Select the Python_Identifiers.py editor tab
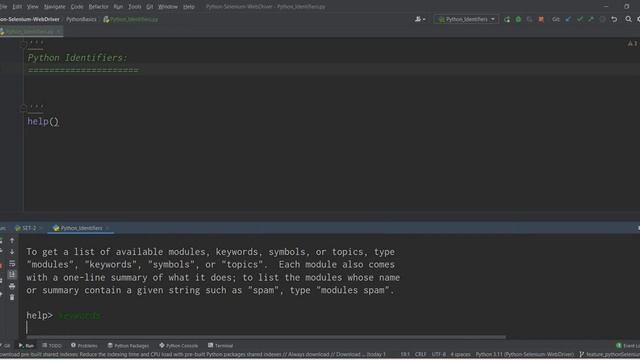 pyautogui.click(x=29, y=31)
